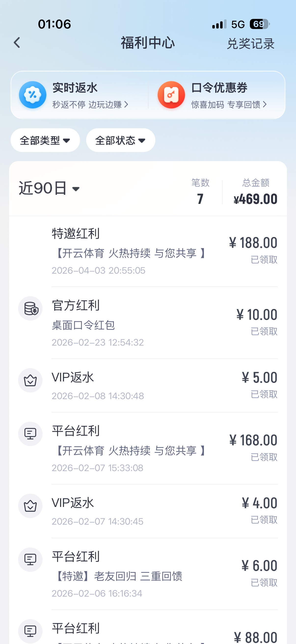The width and height of the screenshot is (296, 644).
Task: Open the 全部类型 filter dropdown
Action: coord(45,140)
